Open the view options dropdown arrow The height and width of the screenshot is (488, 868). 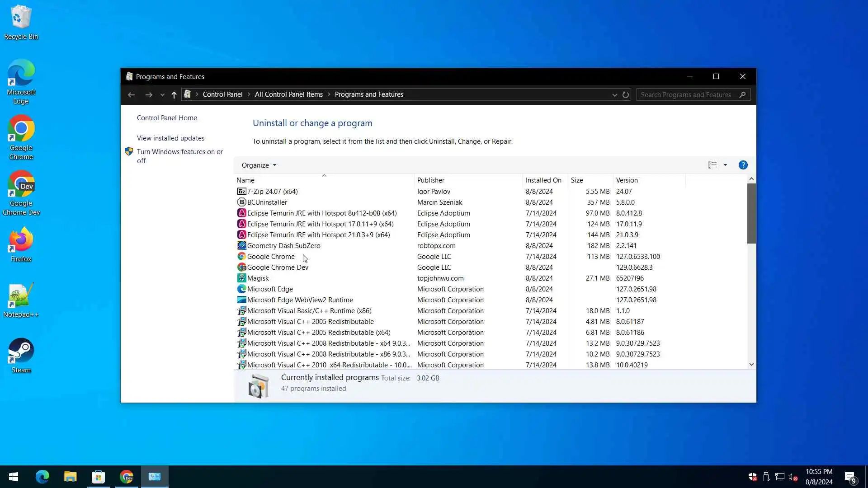[725, 165]
